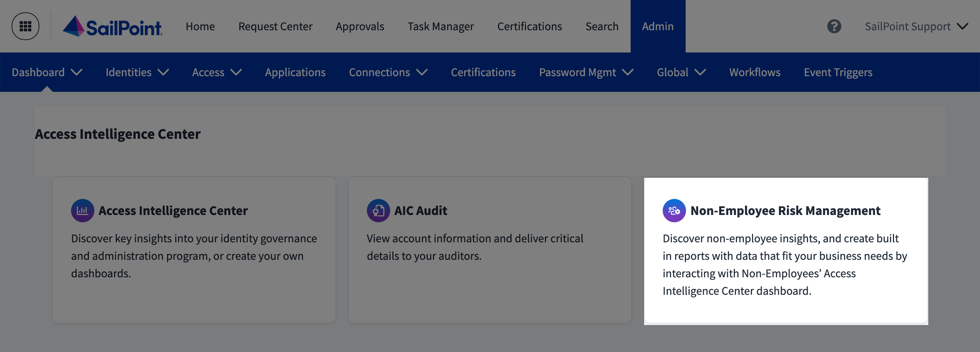Open top-level Certifications tab
Image resolution: width=980 pixels, height=352 pixels.
point(530,26)
